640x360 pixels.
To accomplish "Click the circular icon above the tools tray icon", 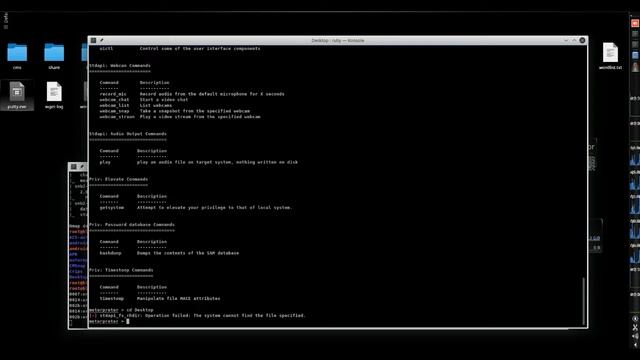I will tap(635, 319).
